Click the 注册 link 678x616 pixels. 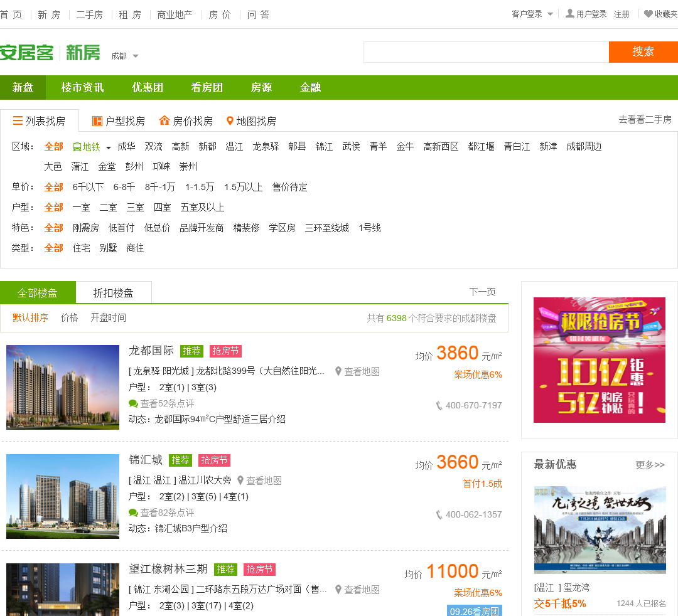click(x=621, y=14)
